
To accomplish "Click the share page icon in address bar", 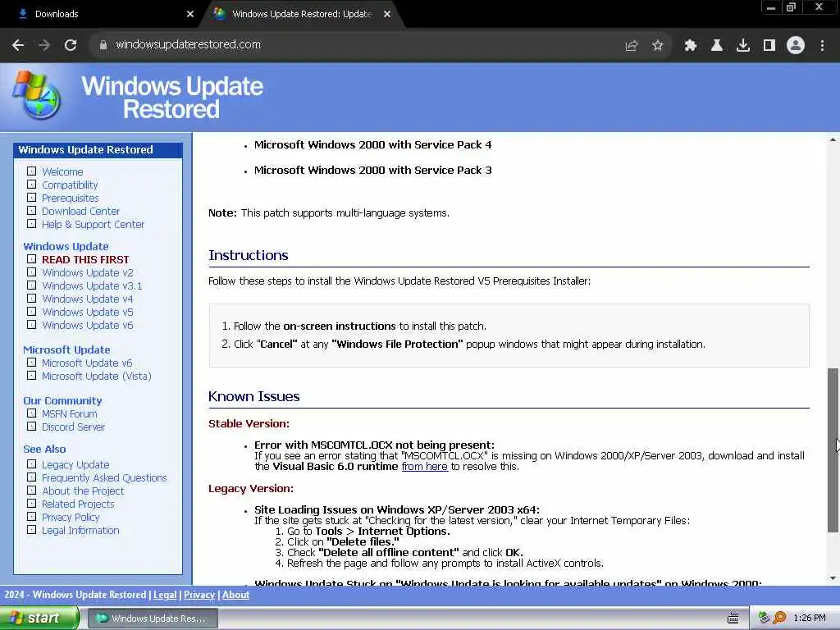I will pos(632,46).
